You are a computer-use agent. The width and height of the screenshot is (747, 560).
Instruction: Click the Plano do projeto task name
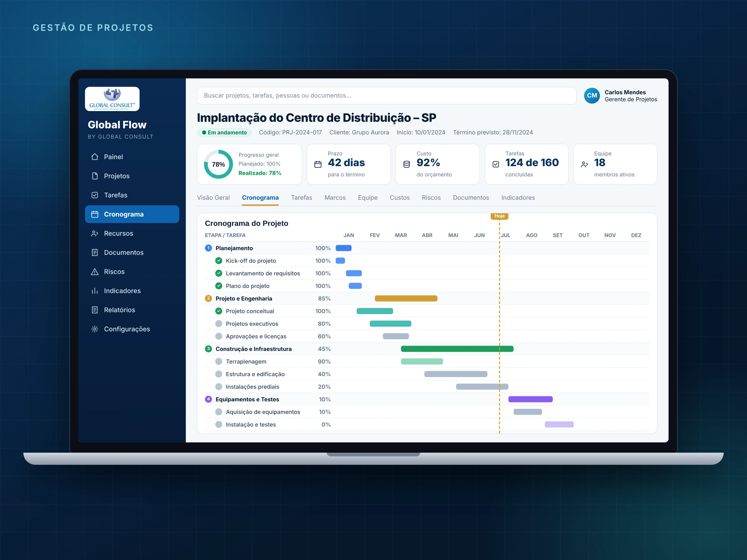247,286
